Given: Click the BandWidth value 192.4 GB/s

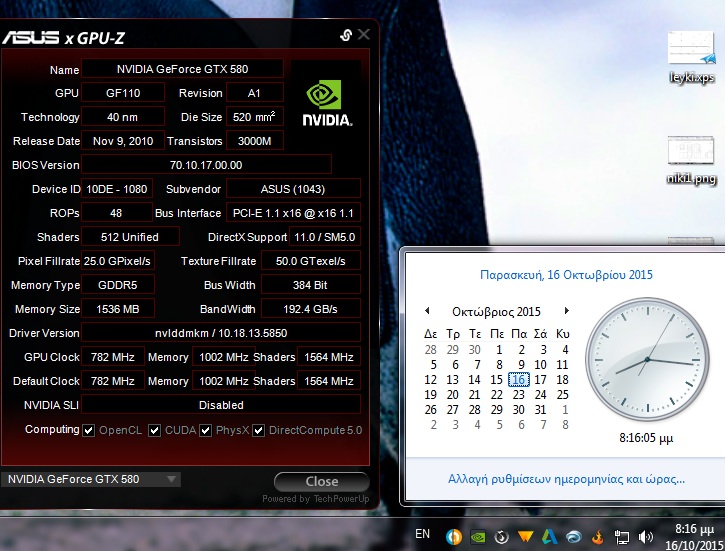Looking at the screenshot, I should (x=310, y=309).
